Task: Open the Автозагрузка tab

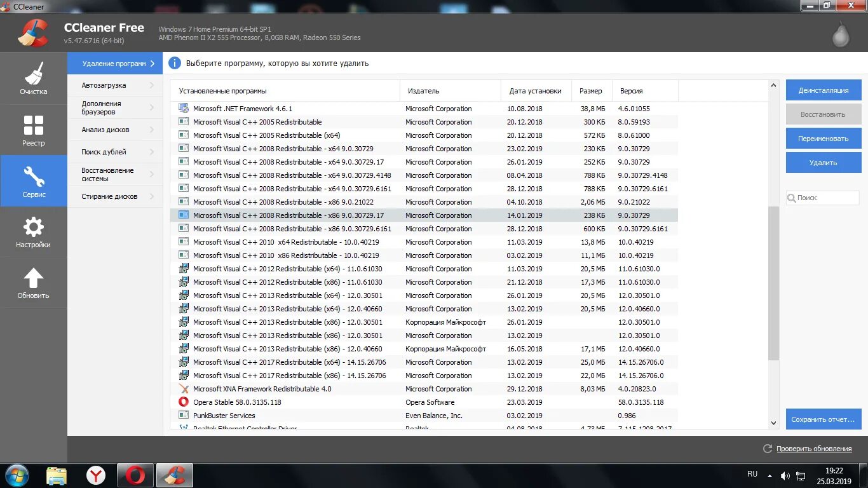Action: point(115,85)
